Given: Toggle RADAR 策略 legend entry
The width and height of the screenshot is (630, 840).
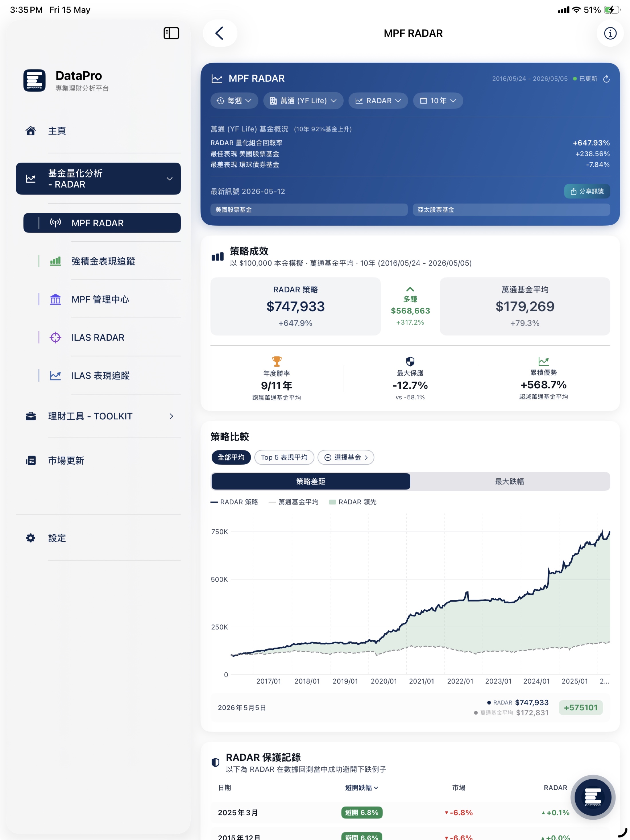Looking at the screenshot, I should point(234,502).
